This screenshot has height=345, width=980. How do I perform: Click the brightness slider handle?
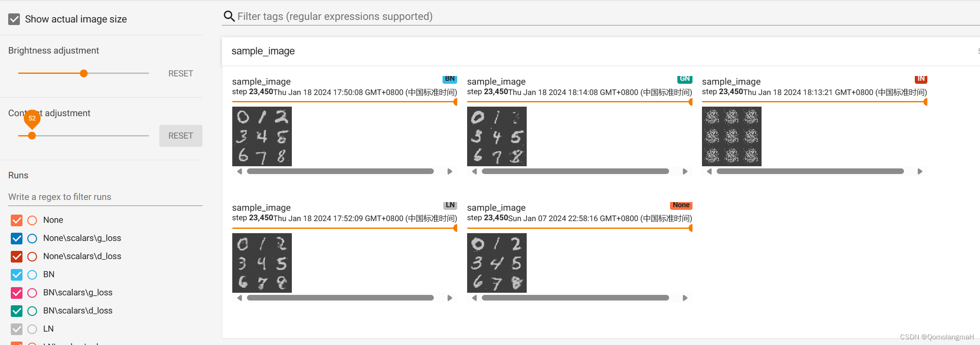(83, 73)
